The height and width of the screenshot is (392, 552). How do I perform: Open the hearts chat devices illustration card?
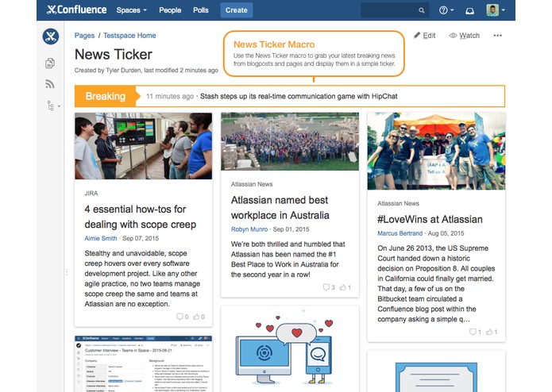click(290, 349)
